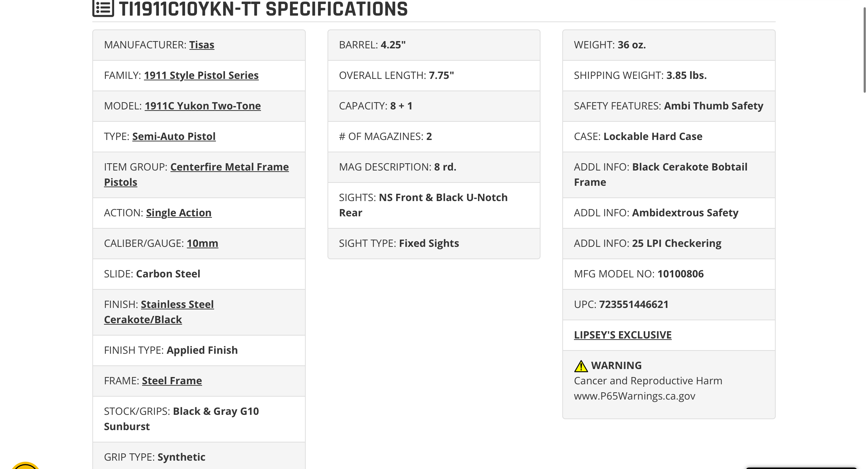Click the TI1911C10YKN-TT SPECIFICATIONS heading
Viewport: 868px width, 469px height.
(263, 9)
